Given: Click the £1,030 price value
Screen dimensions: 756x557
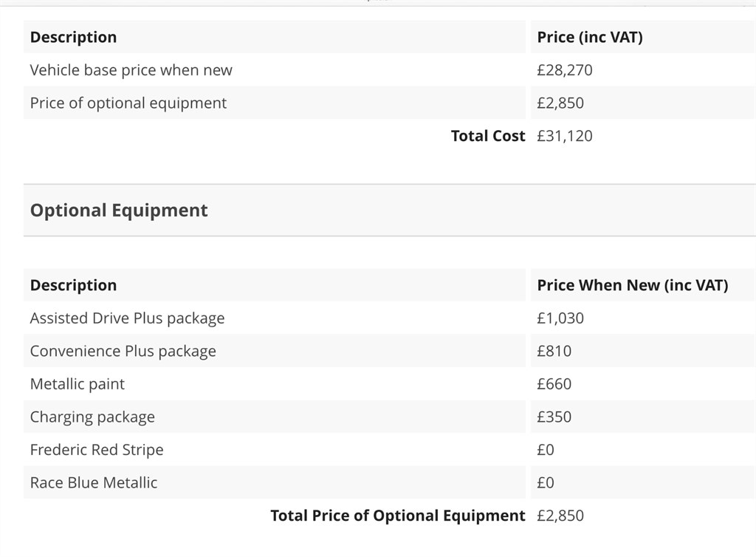Looking at the screenshot, I should click(560, 318).
